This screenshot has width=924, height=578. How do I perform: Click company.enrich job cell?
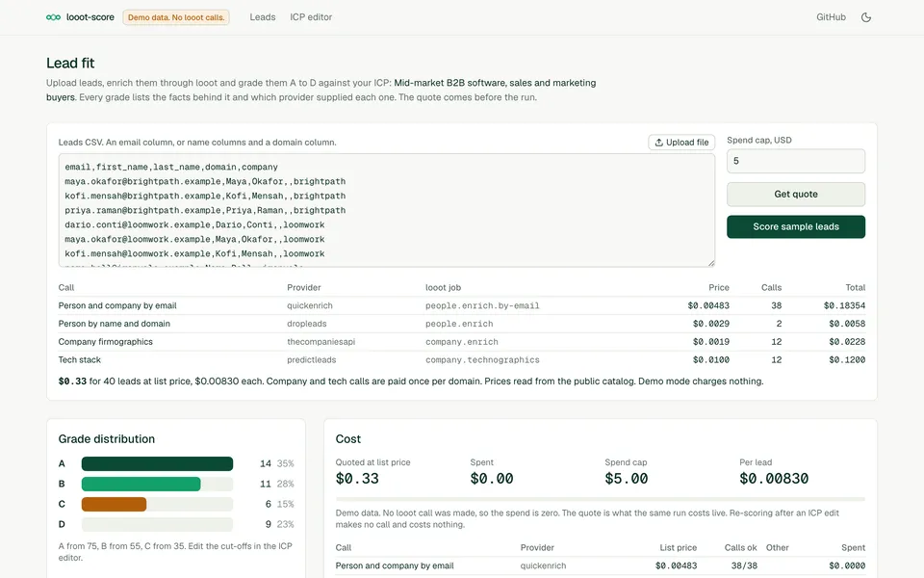tap(461, 341)
